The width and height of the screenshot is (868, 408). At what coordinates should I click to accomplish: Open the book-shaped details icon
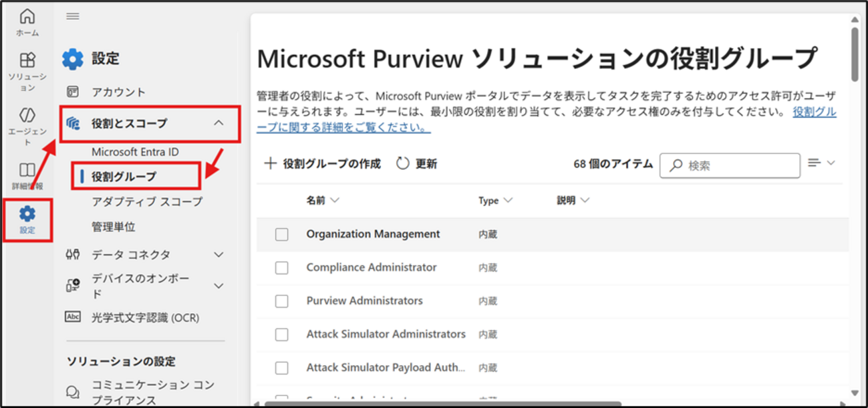point(27,170)
